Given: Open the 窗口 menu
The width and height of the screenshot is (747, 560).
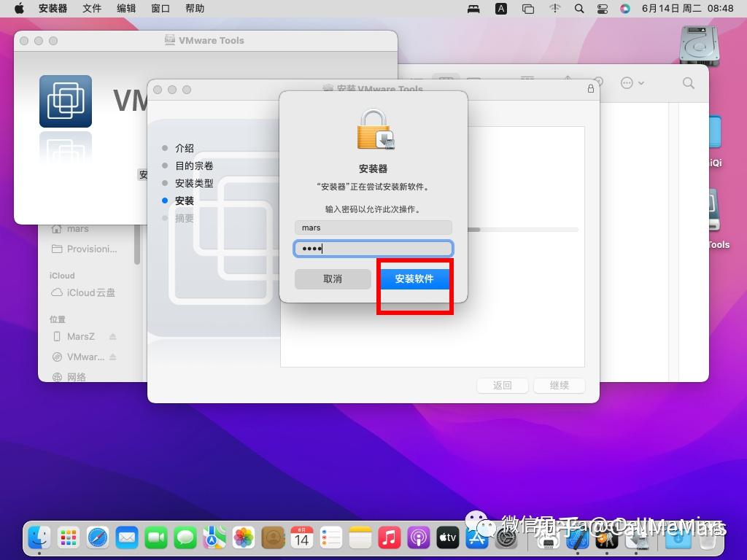Looking at the screenshot, I should tap(160, 9).
